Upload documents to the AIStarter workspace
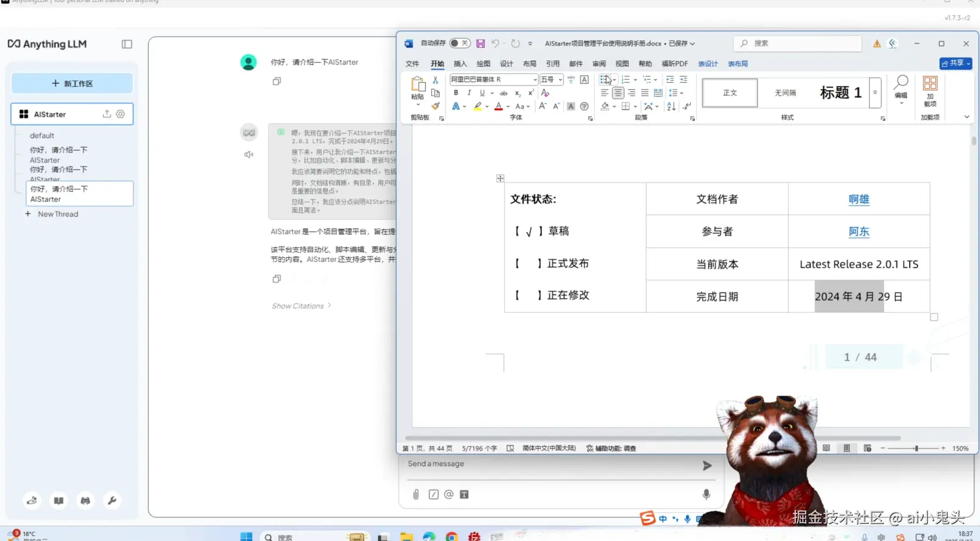The height and width of the screenshot is (541, 980). click(x=106, y=114)
